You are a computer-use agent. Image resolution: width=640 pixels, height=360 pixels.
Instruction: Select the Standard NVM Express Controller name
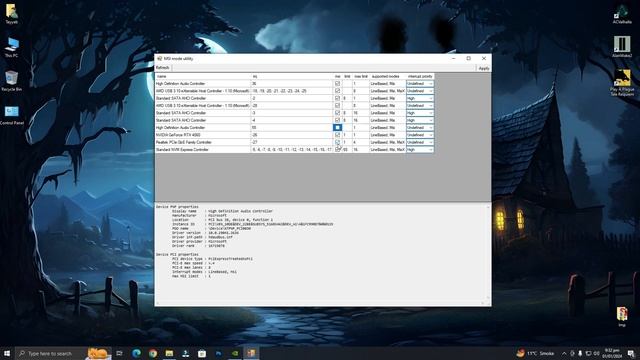pos(182,150)
